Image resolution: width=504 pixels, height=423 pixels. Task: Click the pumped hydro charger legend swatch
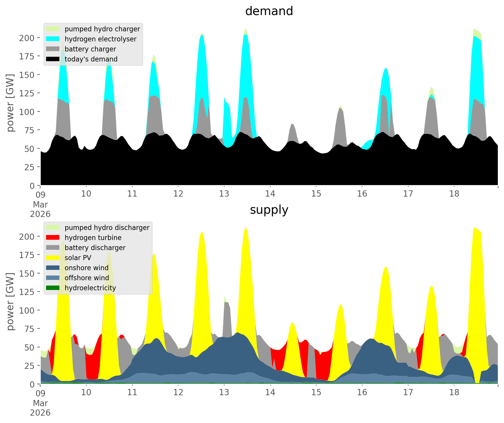(x=53, y=29)
